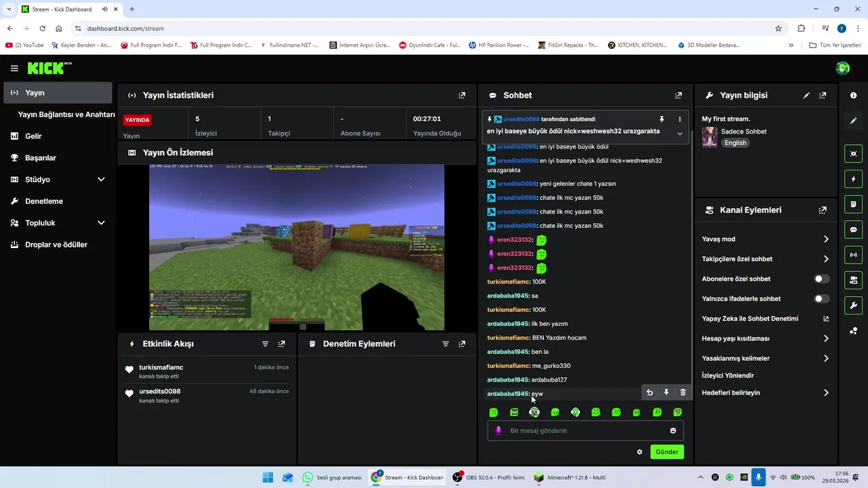868x488 pixels.
Task: Open Gelir in the sidebar
Action: 58,136
